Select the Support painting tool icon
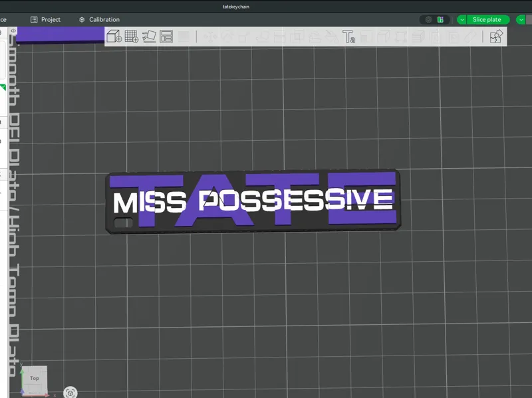This screenshot has width=532, height=398. coord(315,37)
